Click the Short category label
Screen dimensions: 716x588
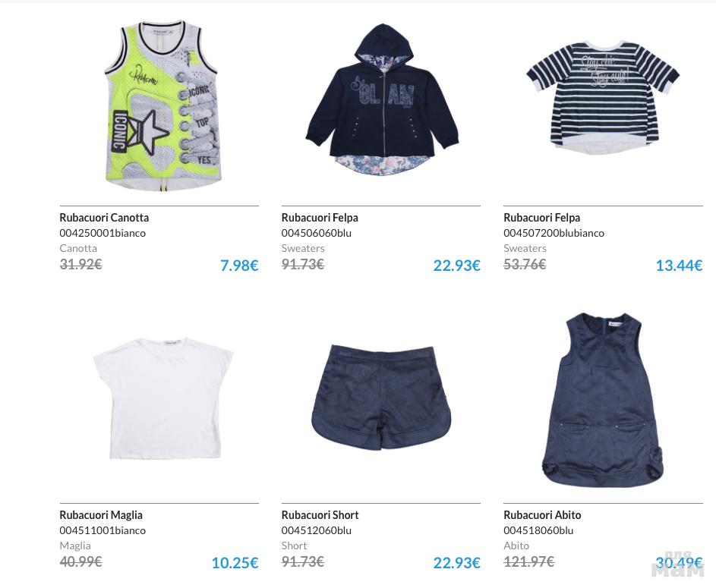(294, 546)
